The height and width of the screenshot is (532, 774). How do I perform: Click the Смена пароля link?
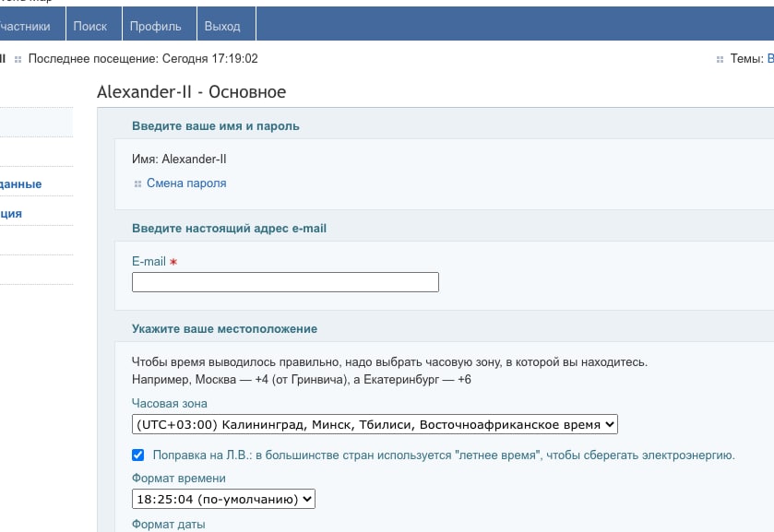coord(186,183)
